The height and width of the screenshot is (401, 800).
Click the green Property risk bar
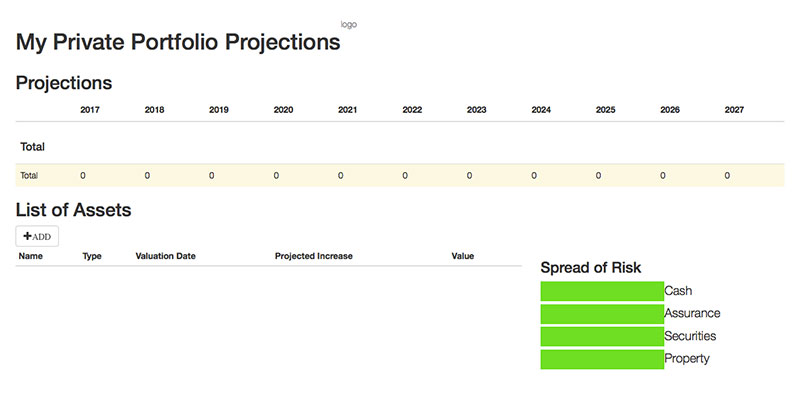point(602,359)
